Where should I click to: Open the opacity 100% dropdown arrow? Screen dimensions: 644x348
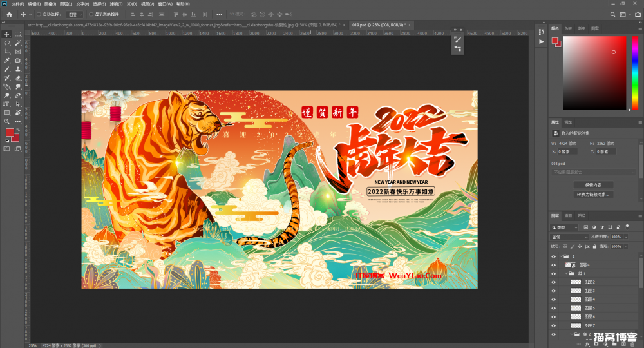[x=626, y=237]
